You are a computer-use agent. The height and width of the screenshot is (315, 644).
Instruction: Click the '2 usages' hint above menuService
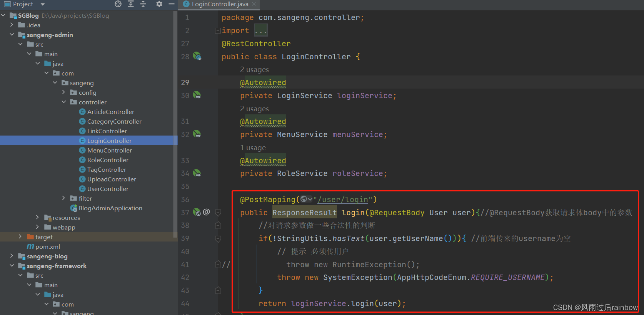click(254, 109)
